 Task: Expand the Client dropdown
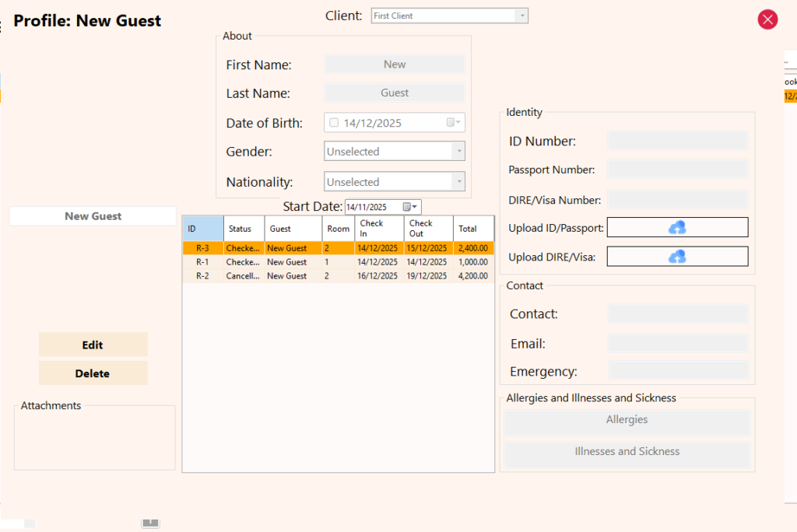coord(521,16)
